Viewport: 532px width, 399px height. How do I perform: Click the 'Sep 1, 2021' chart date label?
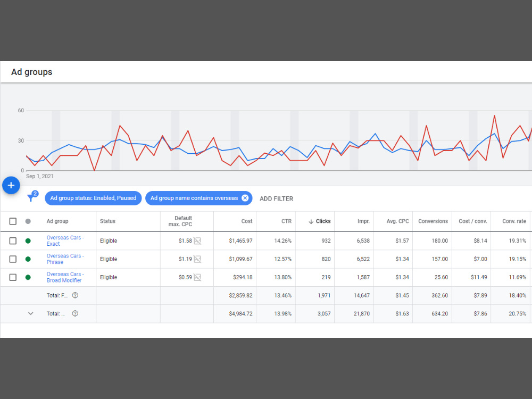pos(40,177)
